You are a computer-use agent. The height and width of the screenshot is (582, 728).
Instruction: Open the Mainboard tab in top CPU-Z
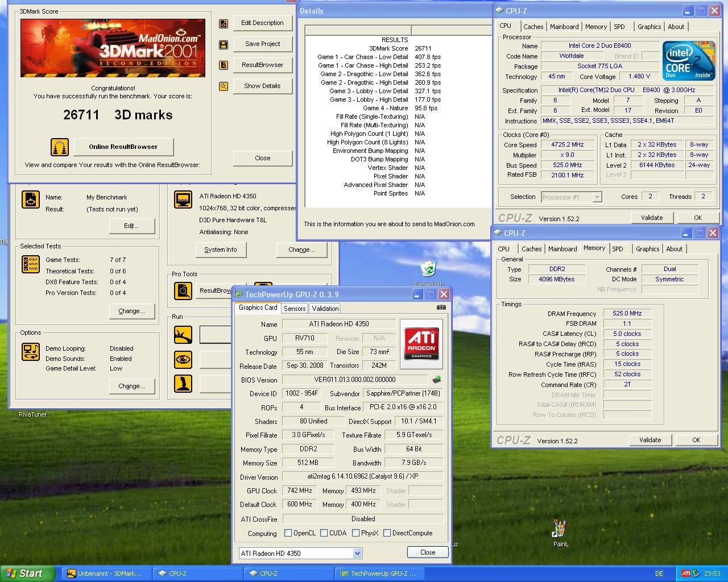[x=564, y=27]
